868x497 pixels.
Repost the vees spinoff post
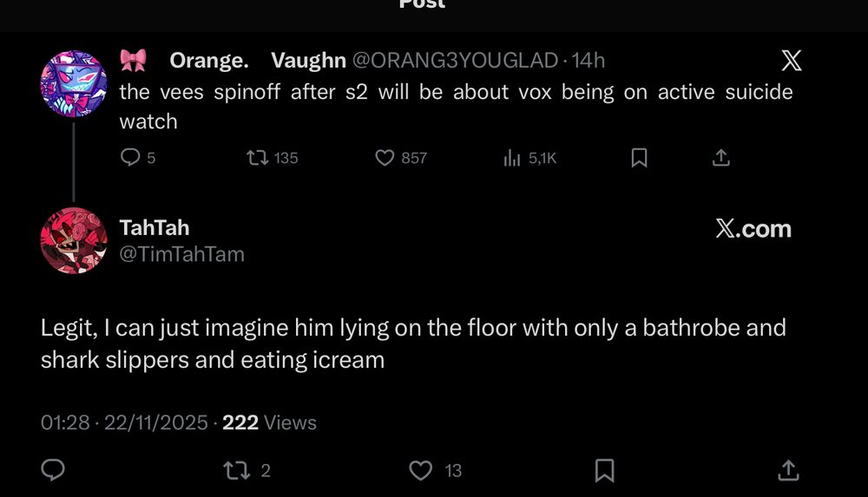tap(257, 158)
